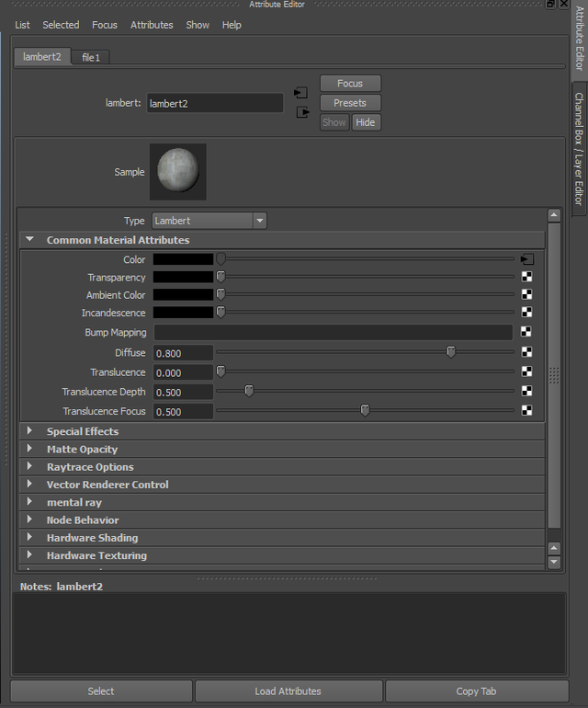
Task: Collapse Common Material Attributes section
Action: click(29, 239)
